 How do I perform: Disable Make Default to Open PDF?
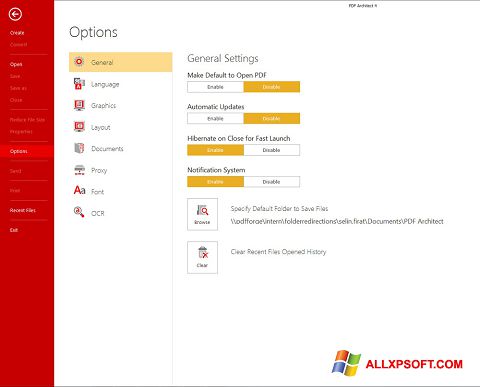pyautogui.click(x=272, y=87)
